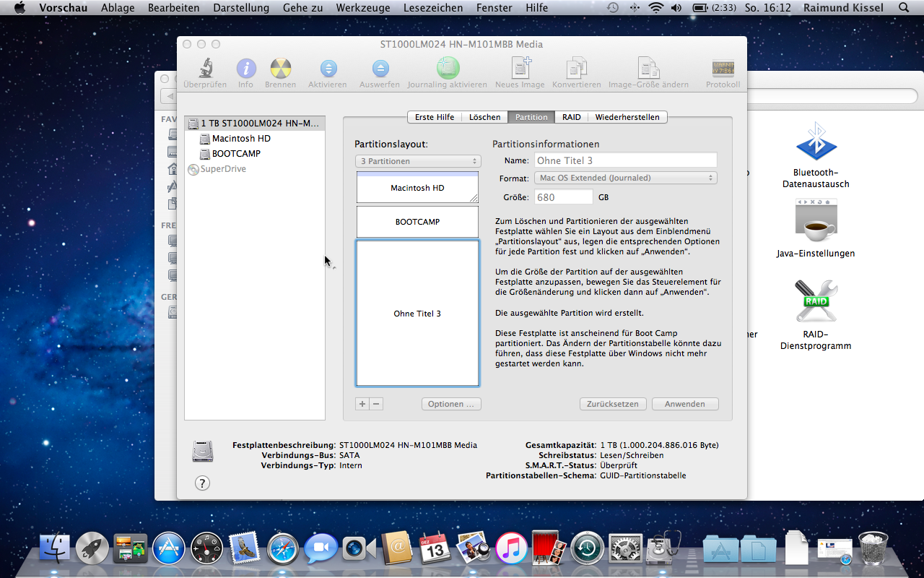Click the Auswerfen eject icon
Image resolution: width=924 pixels, height=578 pixels.
click(x=380, y=69)
